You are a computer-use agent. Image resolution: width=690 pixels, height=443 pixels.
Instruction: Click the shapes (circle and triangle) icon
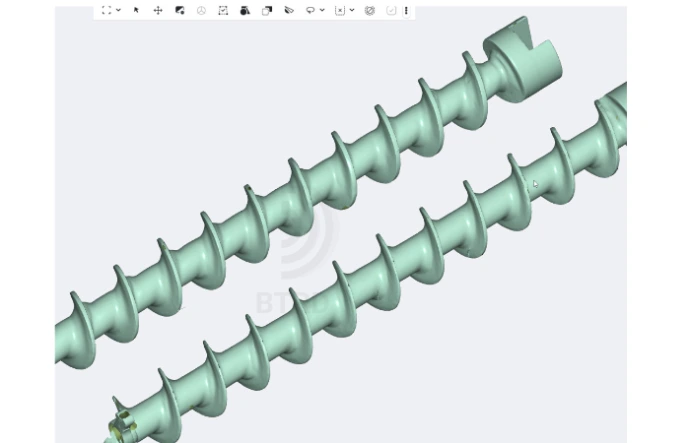(x=245, y=11)
